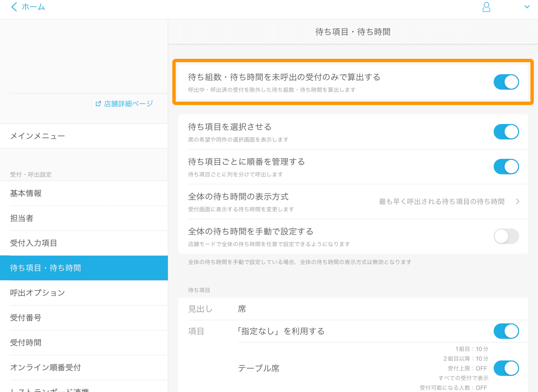Click the user profile icon
Screen dimensions: 538x392
click(x=486, y=7)
